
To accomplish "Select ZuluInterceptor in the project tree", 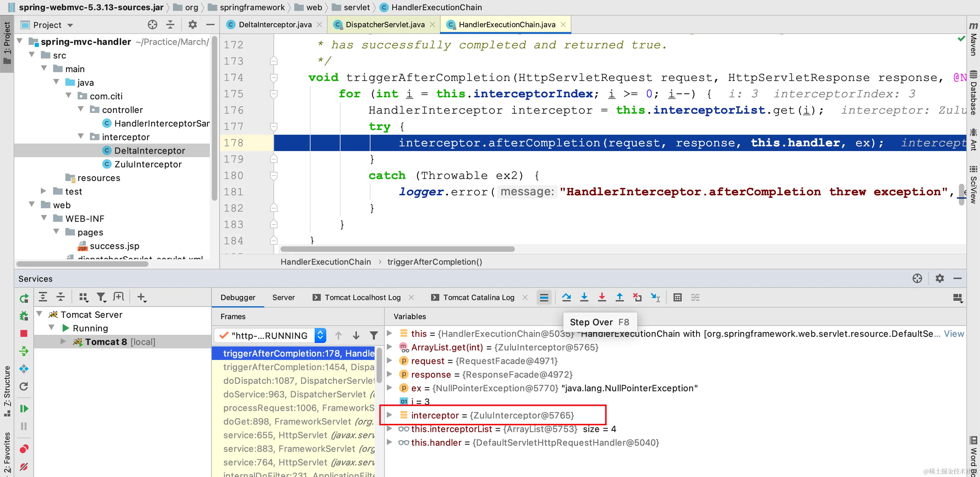I will point(148,164).
